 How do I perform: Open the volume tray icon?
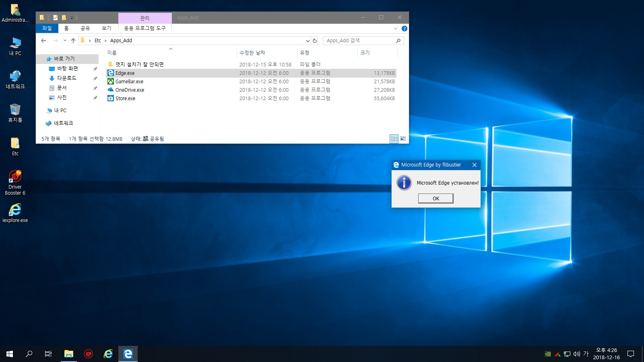577,354
